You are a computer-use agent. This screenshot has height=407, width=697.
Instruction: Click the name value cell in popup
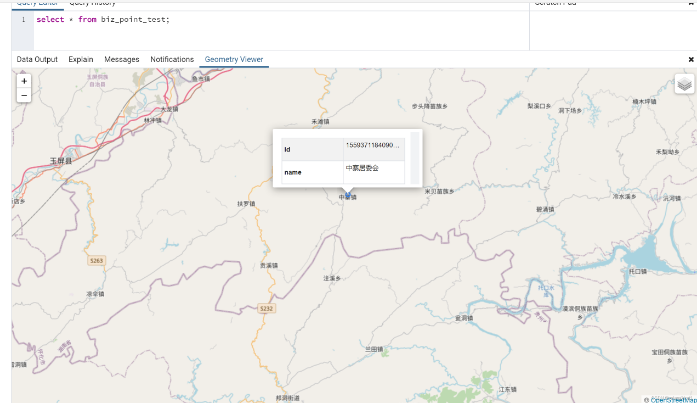(x=374, y=172)
